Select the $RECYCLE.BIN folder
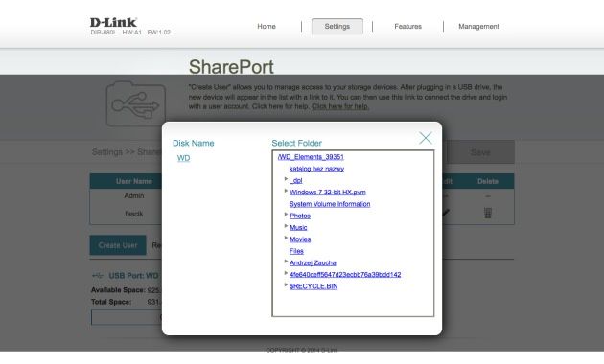 (314, 286)
